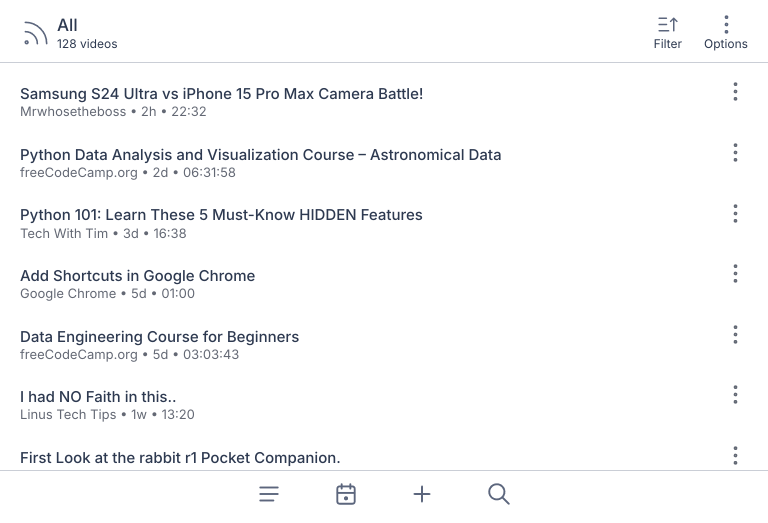Open three-dot menu for rabbit r1 video

(735, 456)
